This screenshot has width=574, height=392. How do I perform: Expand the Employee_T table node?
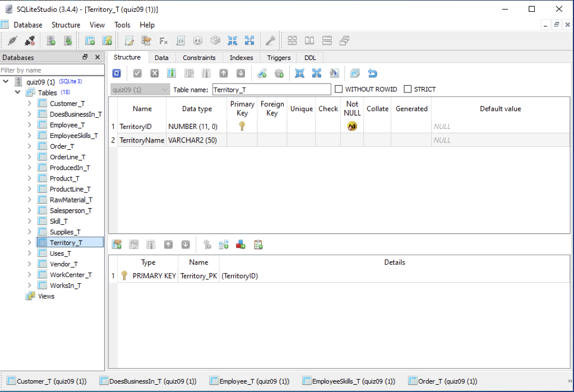[29, 124]
